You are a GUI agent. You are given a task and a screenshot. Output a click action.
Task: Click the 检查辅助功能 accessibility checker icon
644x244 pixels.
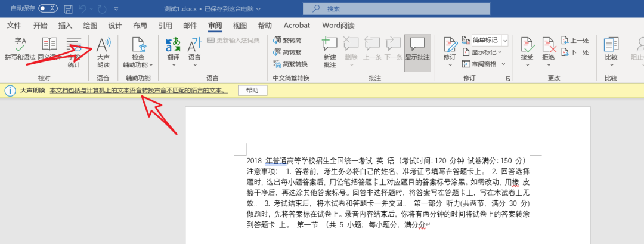[138, 44]
